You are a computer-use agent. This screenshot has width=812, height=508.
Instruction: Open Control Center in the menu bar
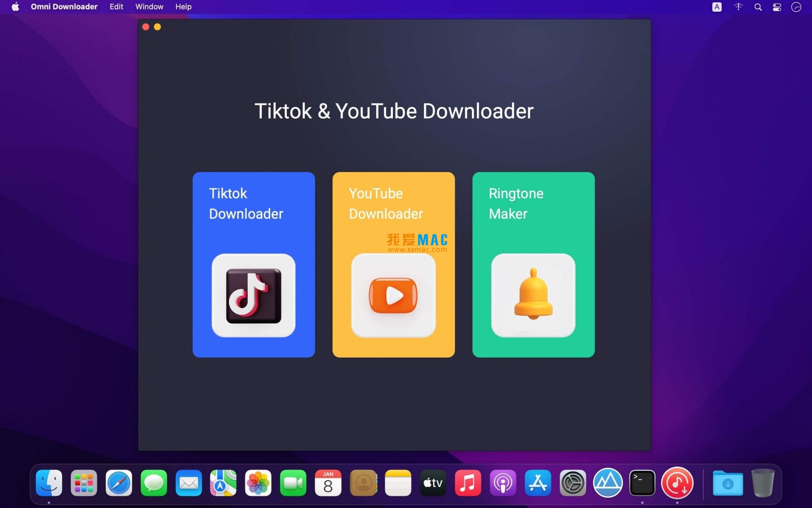click(777, 7)
